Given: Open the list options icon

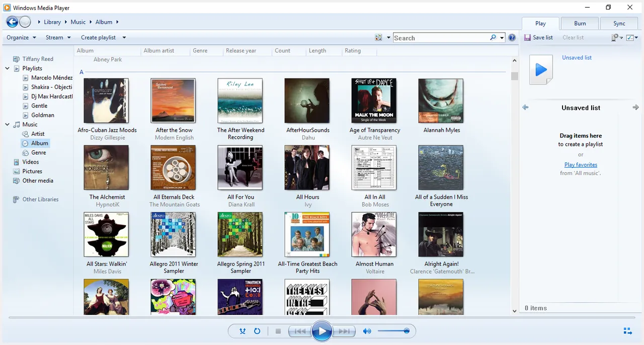Looking at the screenshot, I should (x=615, y=38).
